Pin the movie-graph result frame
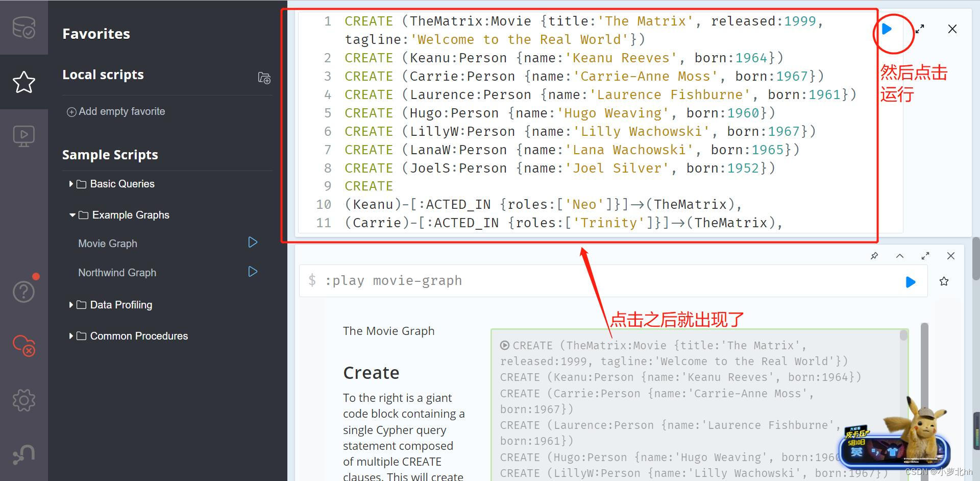Viewport: 980px width, 481px height. (x=874, y=256)
